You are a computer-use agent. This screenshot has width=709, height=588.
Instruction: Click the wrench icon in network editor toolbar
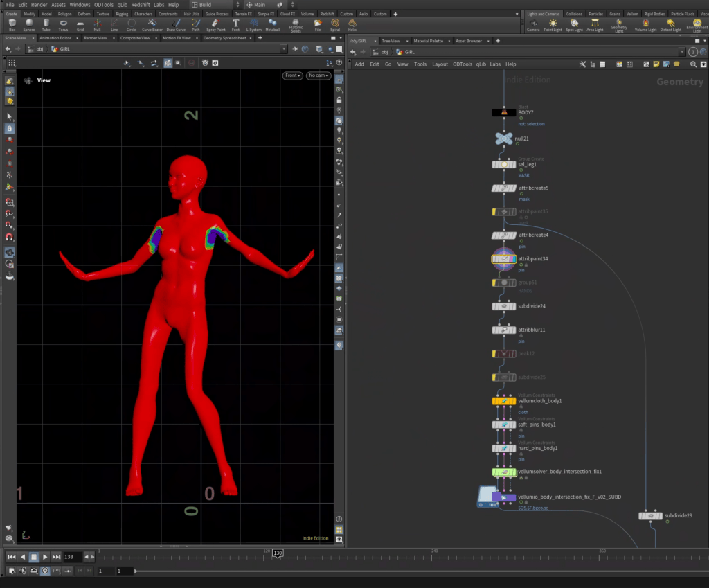[x=582, y=64]
